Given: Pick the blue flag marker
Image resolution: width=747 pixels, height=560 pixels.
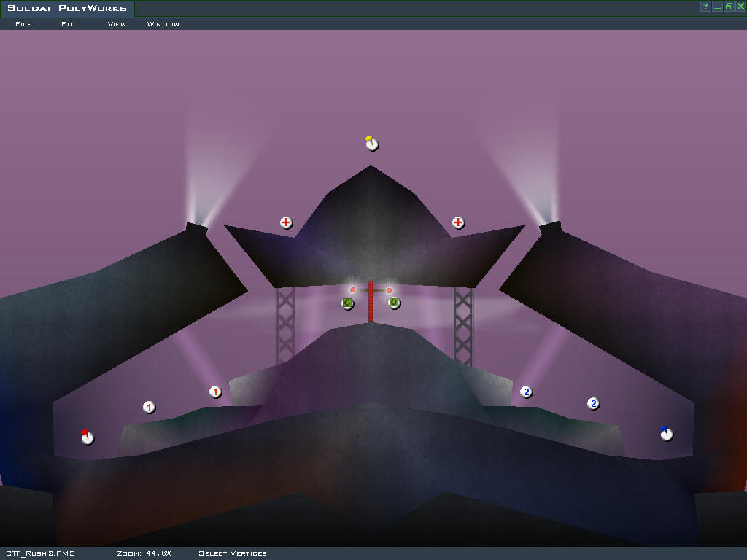Looking at the screenshot, I should 666,434.
